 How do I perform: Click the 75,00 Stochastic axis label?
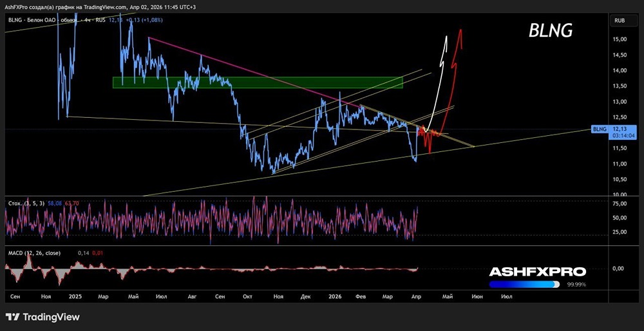pyautogui.click(x=620, y=203)
